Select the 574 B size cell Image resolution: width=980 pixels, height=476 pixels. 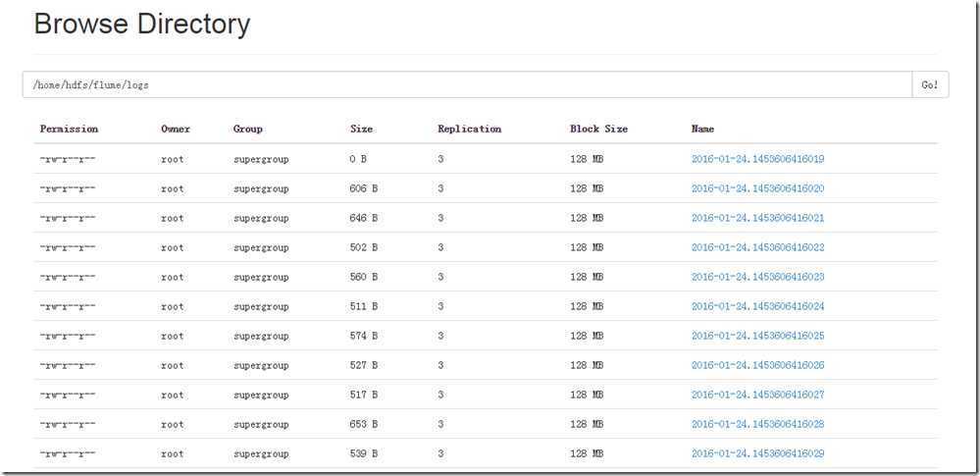(364, 336)
